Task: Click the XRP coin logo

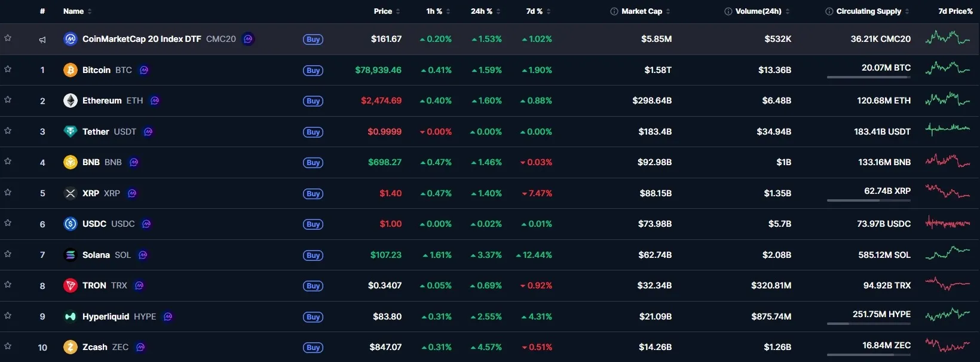Action: [x=71, y=193]
